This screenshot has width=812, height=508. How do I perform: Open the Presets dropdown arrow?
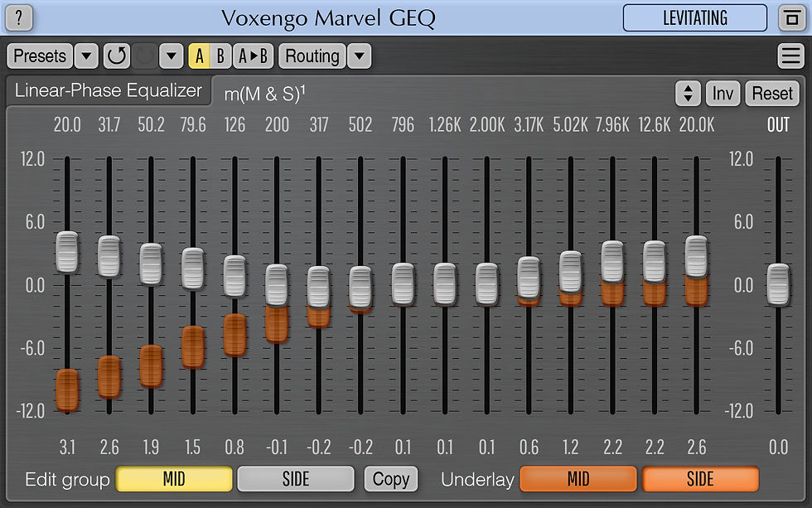click(x=86, y=56)
